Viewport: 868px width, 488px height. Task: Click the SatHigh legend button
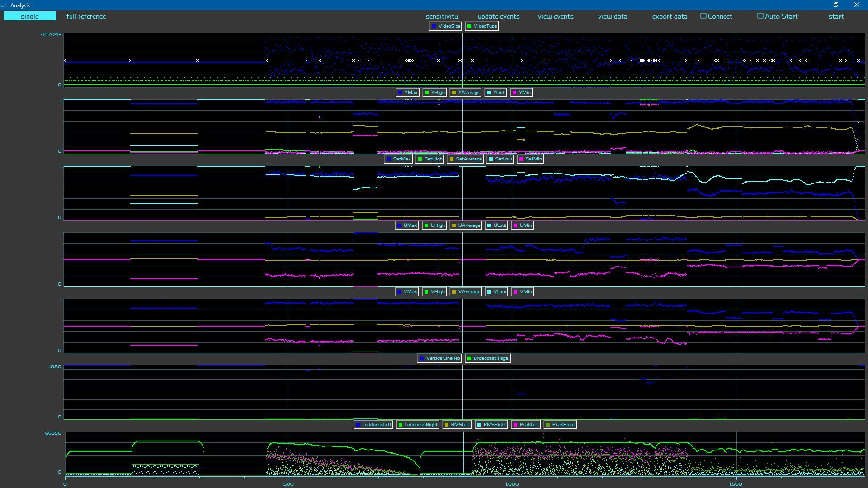pyautogui.click(x=430, y=159)
